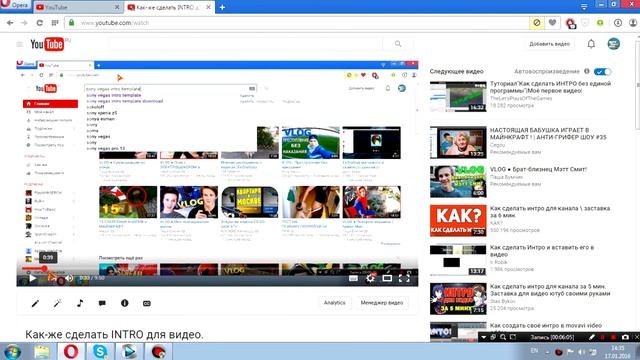Open НАСТОЯЩАЯ БАБУШКА ИГРАЕТ В МАЙНКРАФТ video
Viewport: 640px width, 360px height.
(x=548, y=133)
